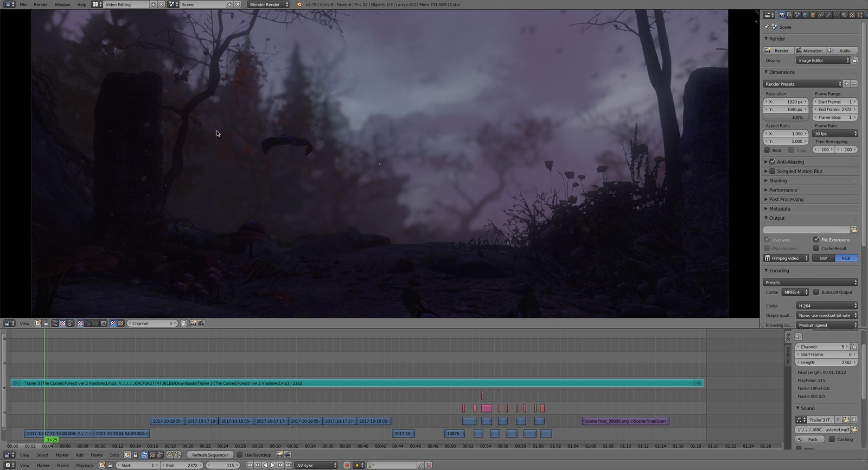
Task: Expand the Performance panel
Action: click(x=783, y=190)
